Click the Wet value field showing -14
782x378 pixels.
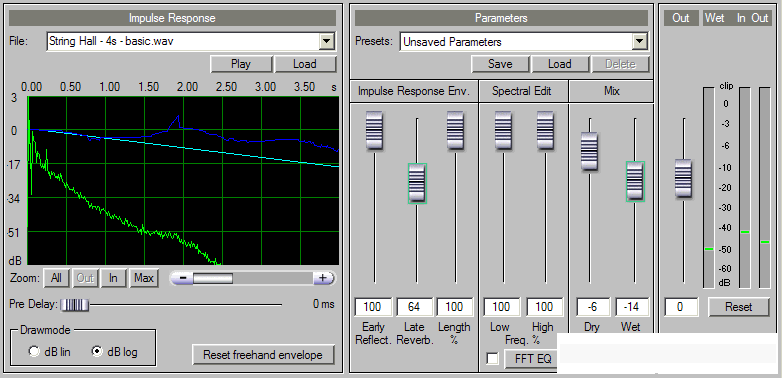point(632,307)
